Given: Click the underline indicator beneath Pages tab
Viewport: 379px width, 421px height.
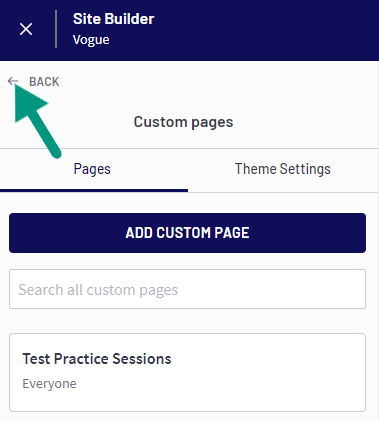Looking at the screenshot, I should (x=94, y=191).
